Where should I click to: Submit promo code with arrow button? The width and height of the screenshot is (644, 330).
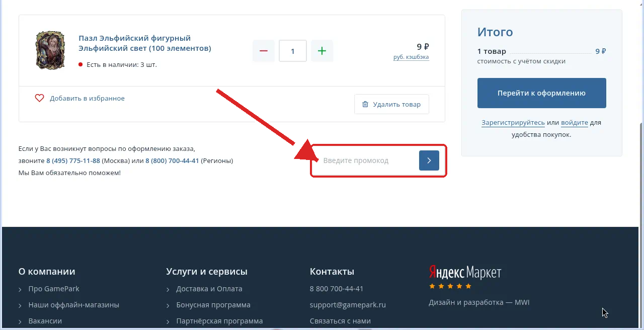[x=429, y=160]
